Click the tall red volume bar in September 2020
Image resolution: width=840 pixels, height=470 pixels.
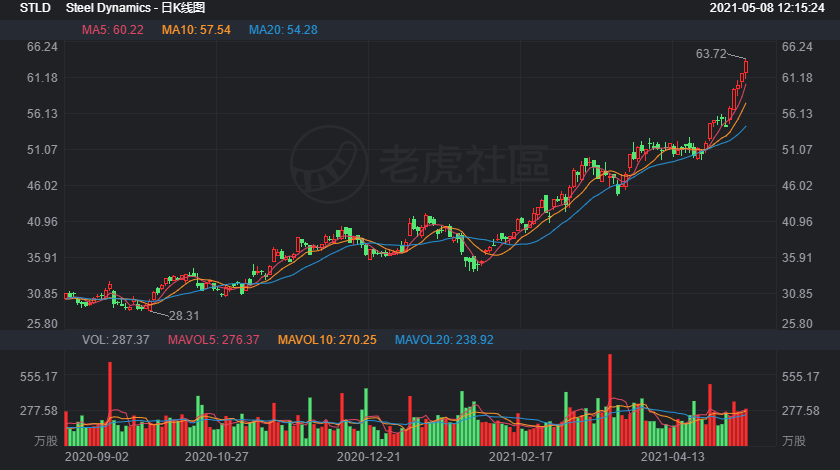110,404
